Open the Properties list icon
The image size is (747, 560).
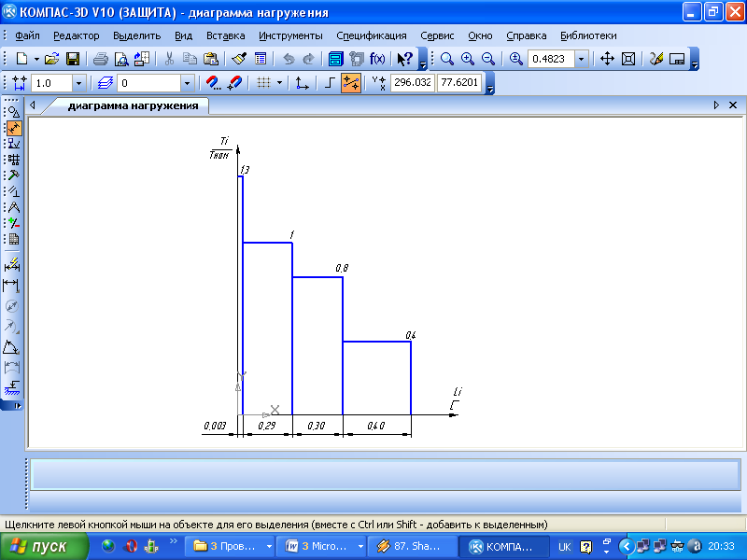click(261, 59)
